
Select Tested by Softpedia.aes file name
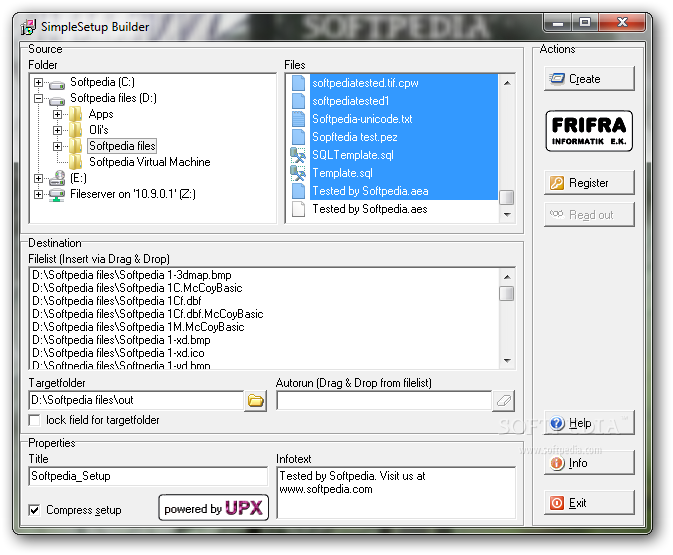(x=370, y=209)
